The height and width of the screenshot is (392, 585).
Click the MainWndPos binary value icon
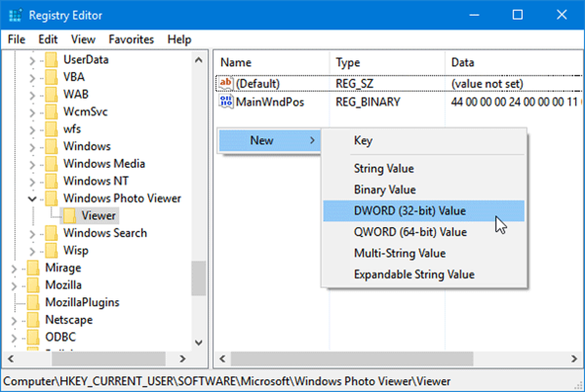(x=226, y=102)
